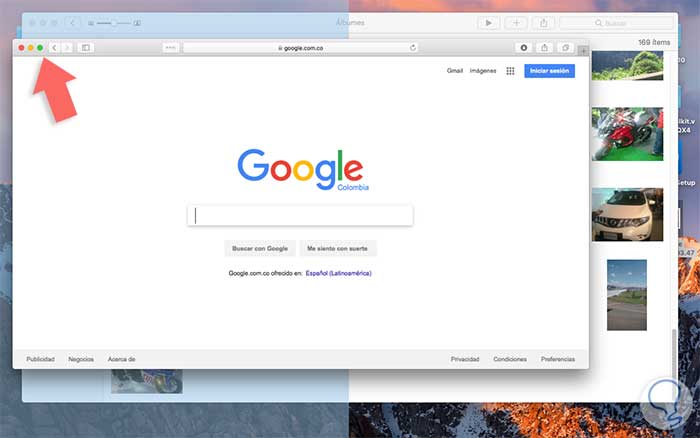Screen dimensions: 700x438
Task: Show the Safari sidebar
Action: click(85, 48)
